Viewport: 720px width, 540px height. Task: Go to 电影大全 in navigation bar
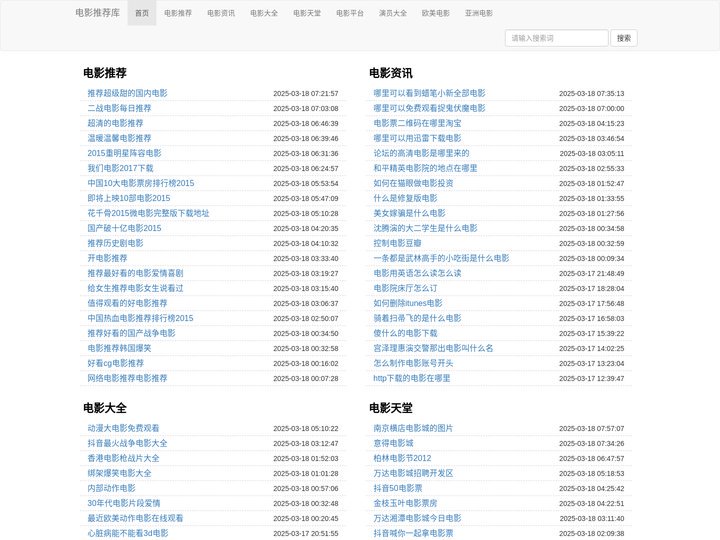(x=264, y=13)
